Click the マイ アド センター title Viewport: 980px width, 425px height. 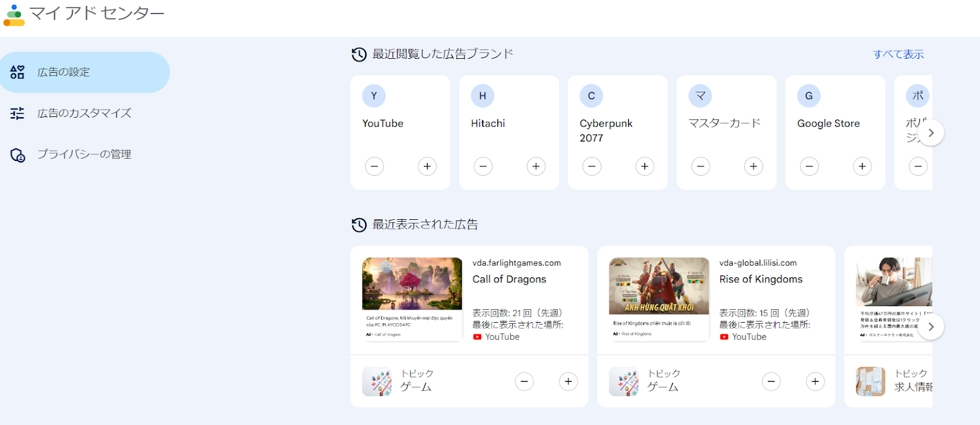97,13
